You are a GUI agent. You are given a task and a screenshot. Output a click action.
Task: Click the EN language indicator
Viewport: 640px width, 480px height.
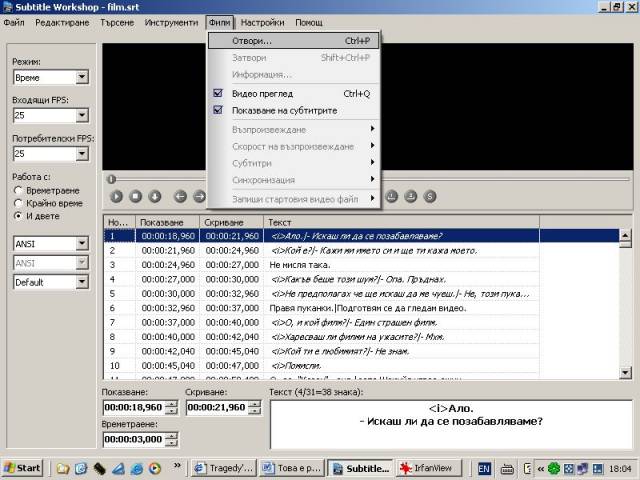click(x=484, y=468)
